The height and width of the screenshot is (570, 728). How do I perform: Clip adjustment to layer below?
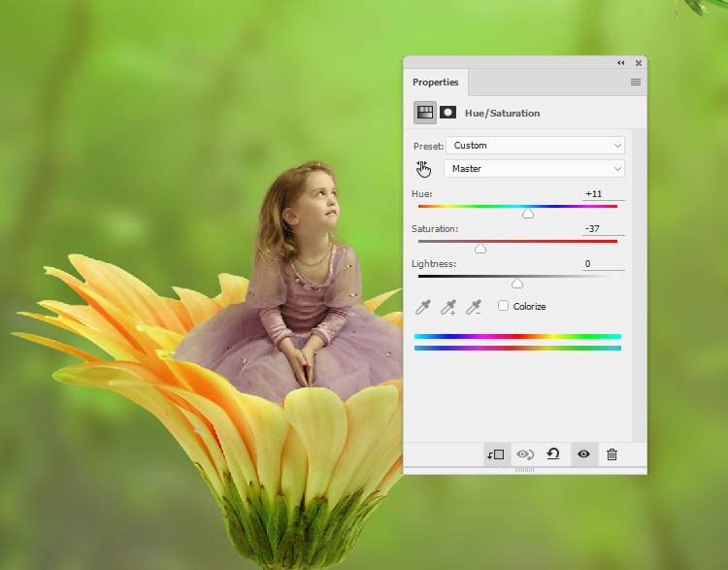point(495,454)
